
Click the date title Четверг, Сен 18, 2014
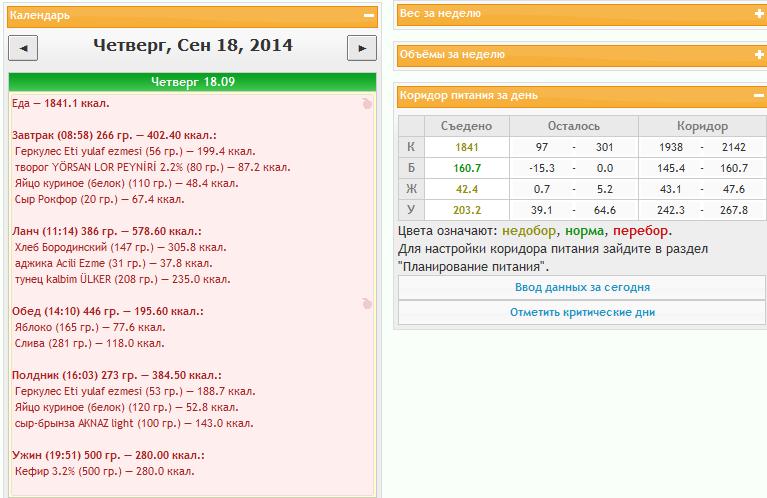pos(193,45)
